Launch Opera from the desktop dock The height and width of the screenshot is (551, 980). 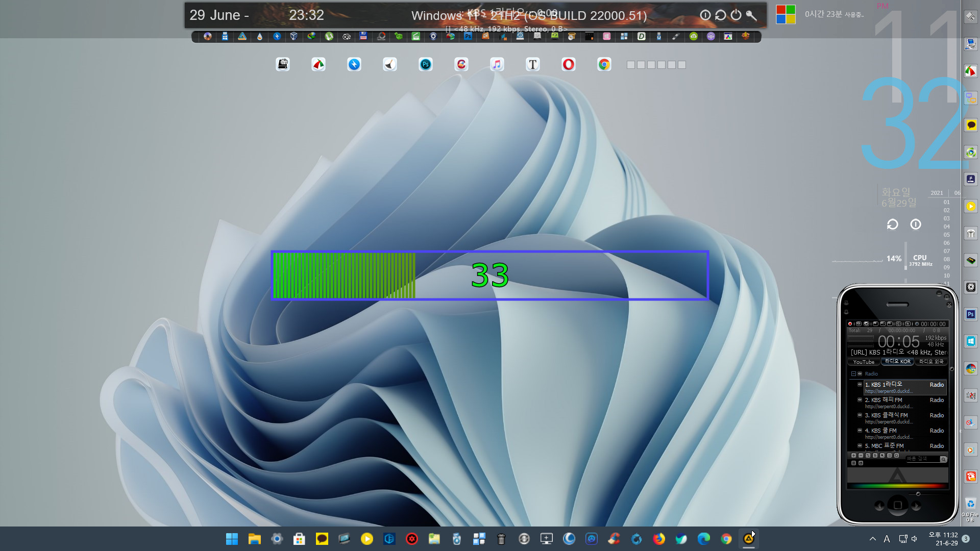tap(568, 64)
